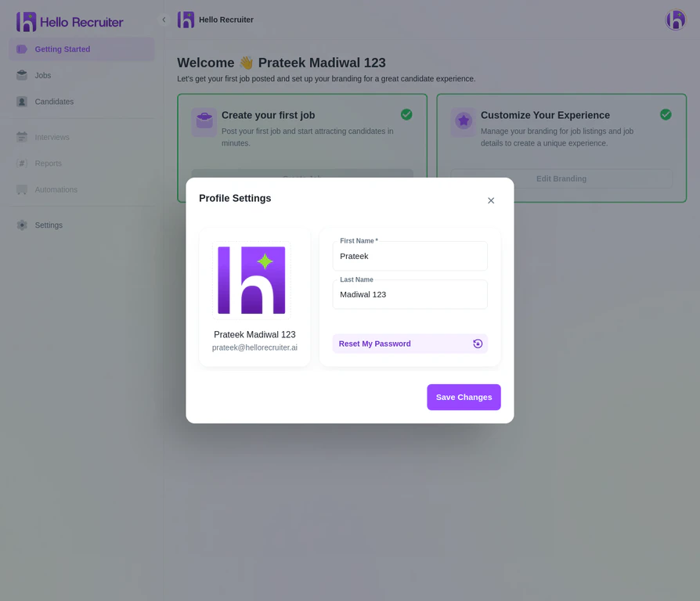Screen dimensions: 700x601
Task: Click the star icon on Customize Your Experience
Action: click(464, 122)
